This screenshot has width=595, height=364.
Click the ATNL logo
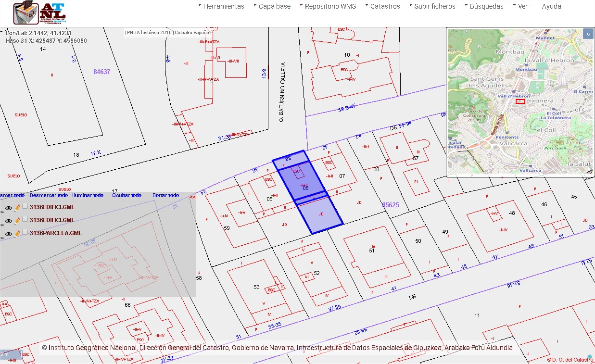pos(39,13)
